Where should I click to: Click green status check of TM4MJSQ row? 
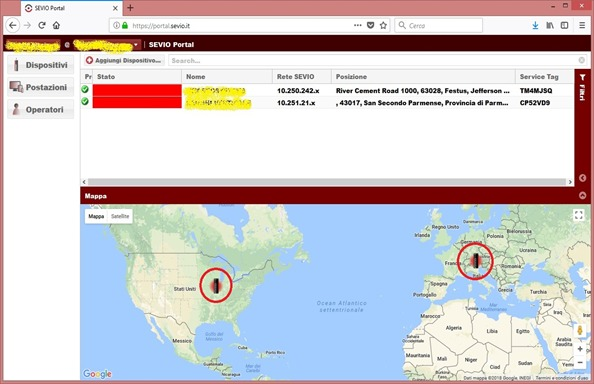(x=85, y=89)
